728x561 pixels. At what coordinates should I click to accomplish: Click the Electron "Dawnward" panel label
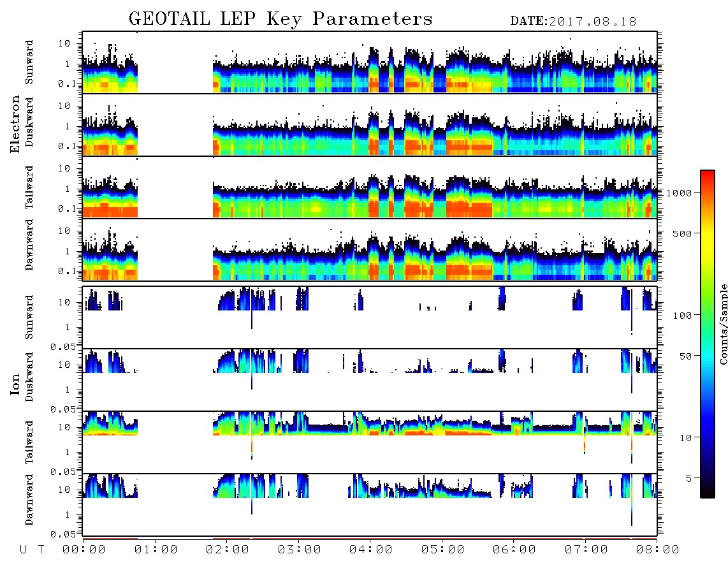click(29, 245)
